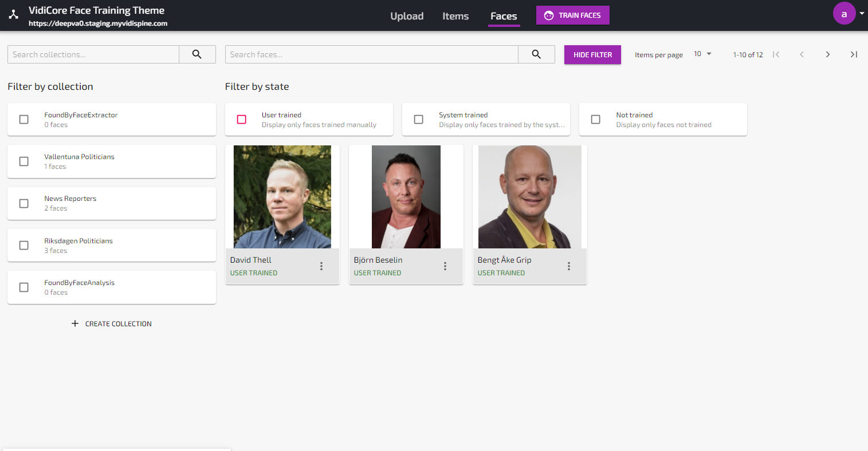This screenshot has height=451, width=868.
Task: Focus the Search faces input field
Action: [372, 54]
